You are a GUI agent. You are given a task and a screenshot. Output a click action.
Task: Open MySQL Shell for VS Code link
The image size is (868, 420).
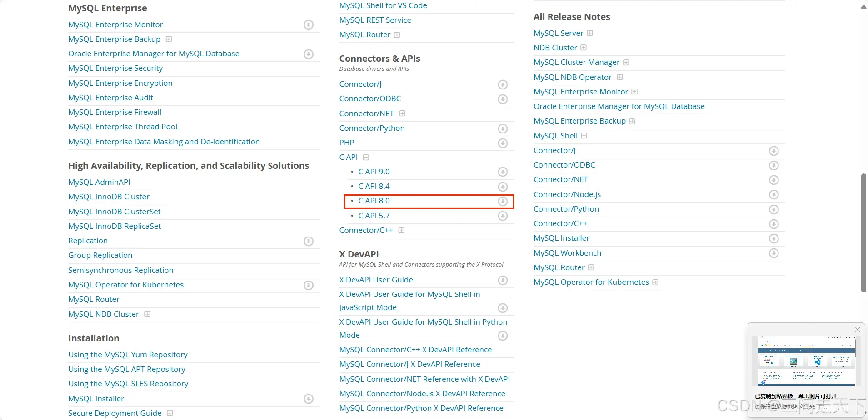point(383,5)
